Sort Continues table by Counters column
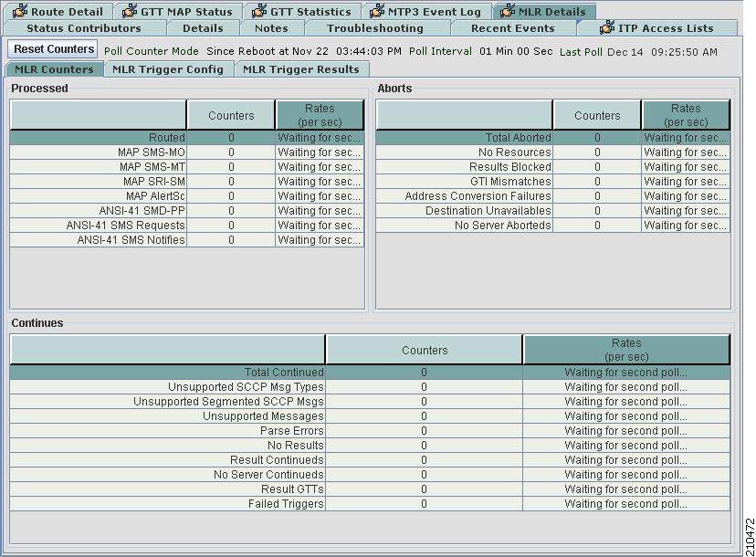 pyautogui.click(x=425, y=350)
